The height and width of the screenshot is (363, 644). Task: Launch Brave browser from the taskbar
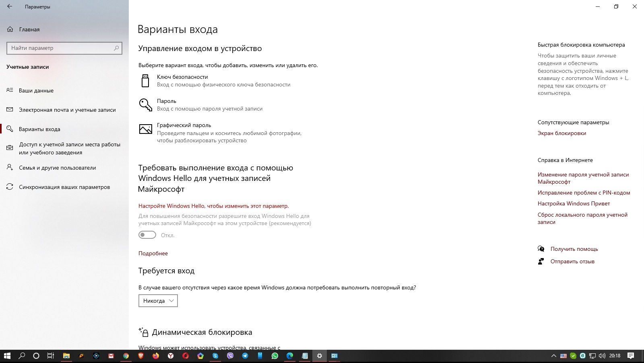[141, 356]
